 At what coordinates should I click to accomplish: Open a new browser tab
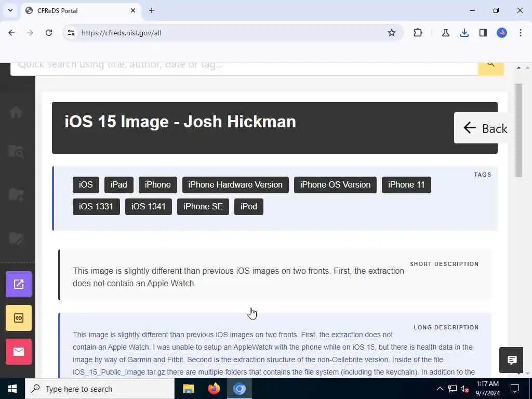pos(152,10)
